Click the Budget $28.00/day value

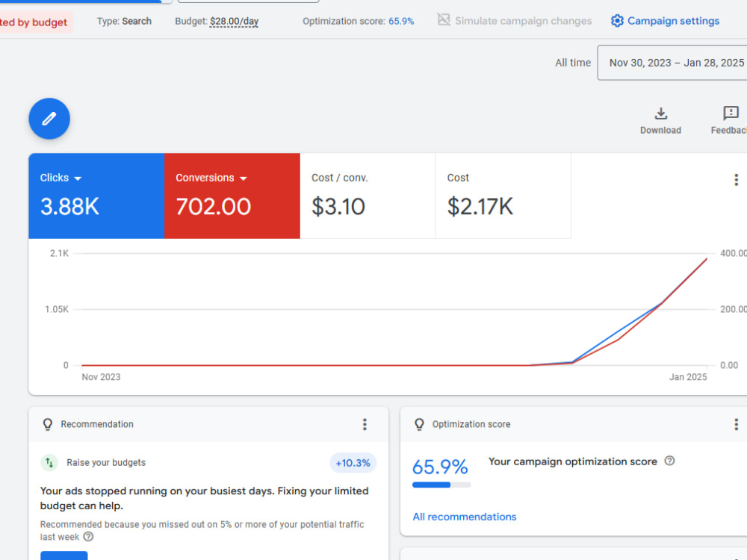click(234, 22)
